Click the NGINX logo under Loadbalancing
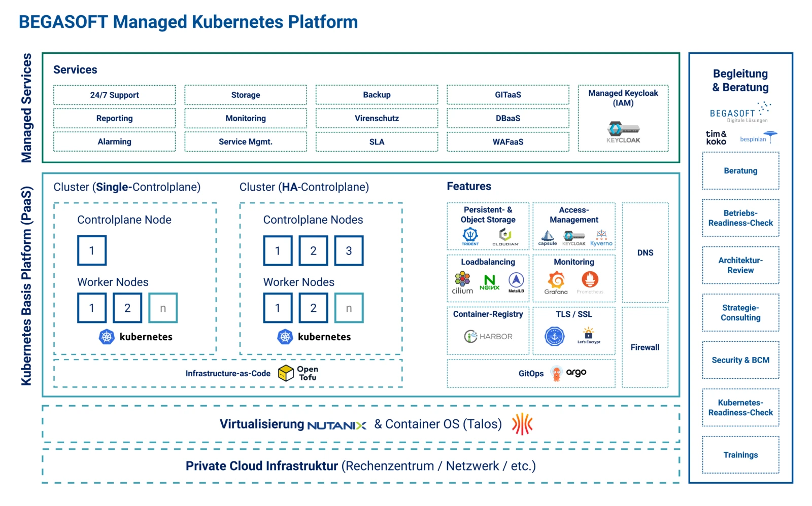 (489, 282)
